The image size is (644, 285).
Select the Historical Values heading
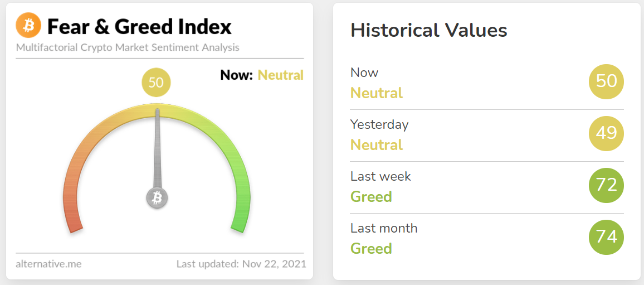429,31
